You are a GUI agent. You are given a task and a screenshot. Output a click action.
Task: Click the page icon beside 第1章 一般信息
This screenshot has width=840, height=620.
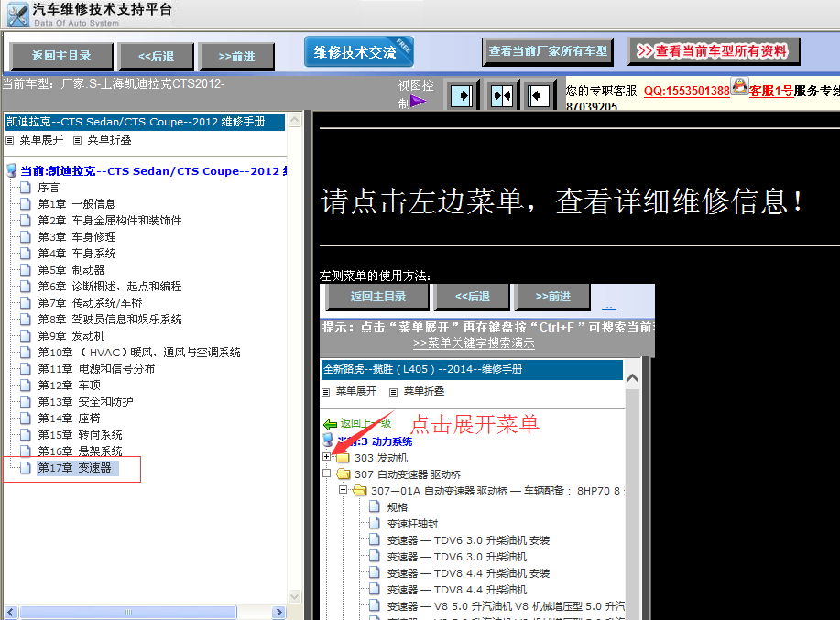point(25,204)
